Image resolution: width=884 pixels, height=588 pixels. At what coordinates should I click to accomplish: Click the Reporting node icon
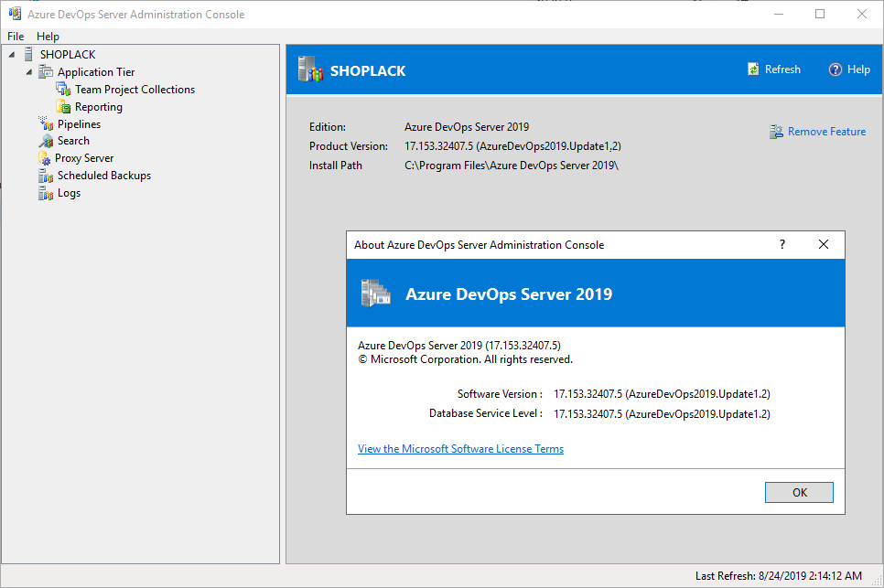click(63, 107)
